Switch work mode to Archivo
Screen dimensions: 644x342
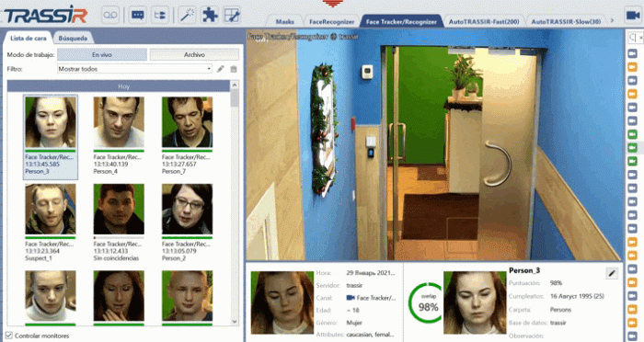click(x=194, y=54)
